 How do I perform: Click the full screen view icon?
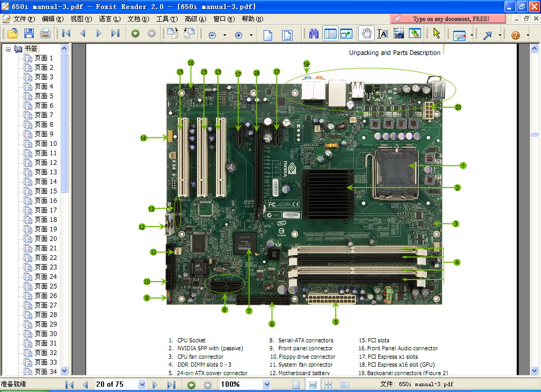(346, 33)
